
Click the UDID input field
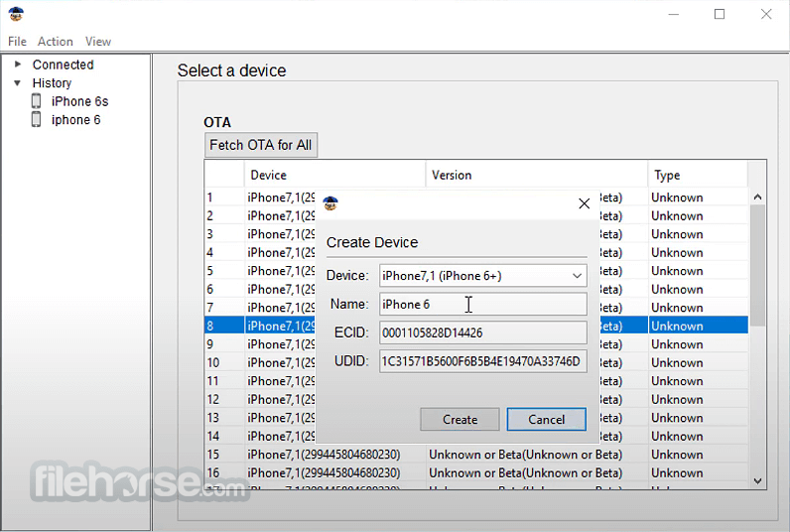482,361
